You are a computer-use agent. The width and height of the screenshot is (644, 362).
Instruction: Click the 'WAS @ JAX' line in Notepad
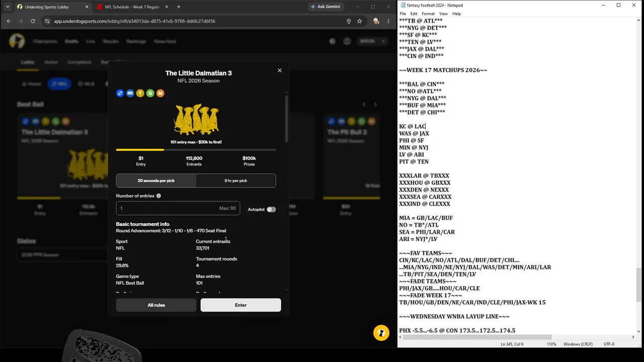(x=414, y=134)
